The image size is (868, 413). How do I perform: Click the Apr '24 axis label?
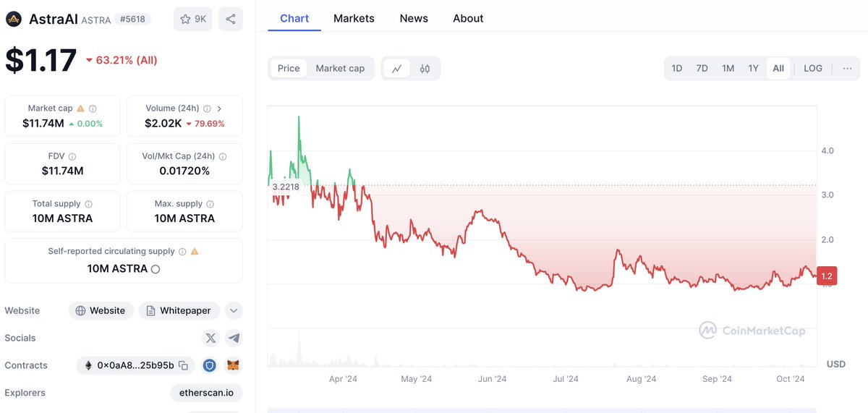click(343, 379)
